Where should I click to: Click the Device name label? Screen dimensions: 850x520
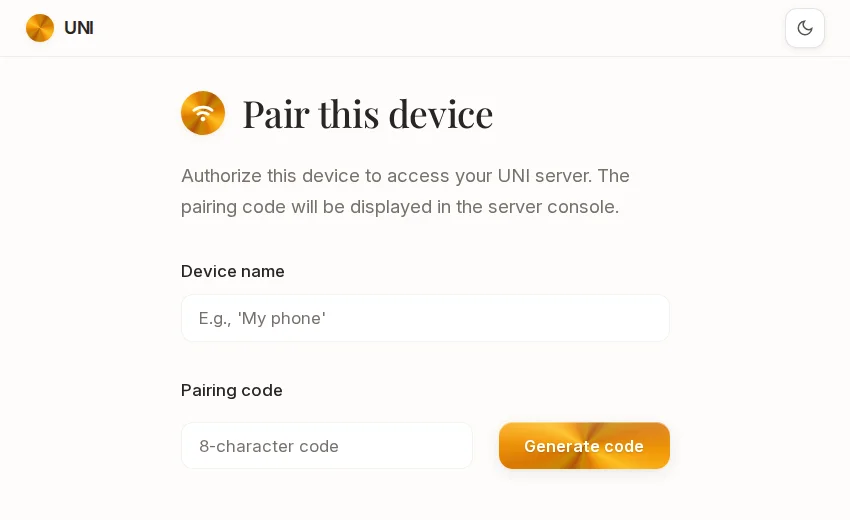233,271
